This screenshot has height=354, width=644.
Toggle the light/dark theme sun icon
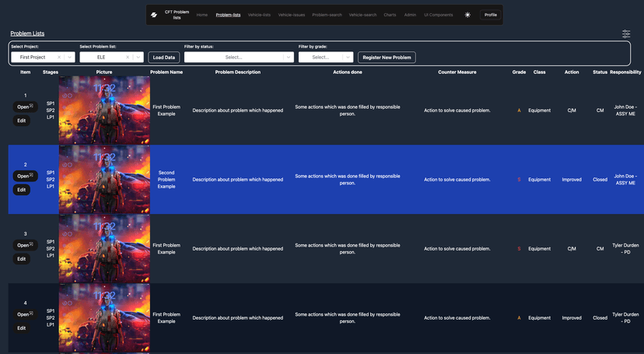[467, 15]
